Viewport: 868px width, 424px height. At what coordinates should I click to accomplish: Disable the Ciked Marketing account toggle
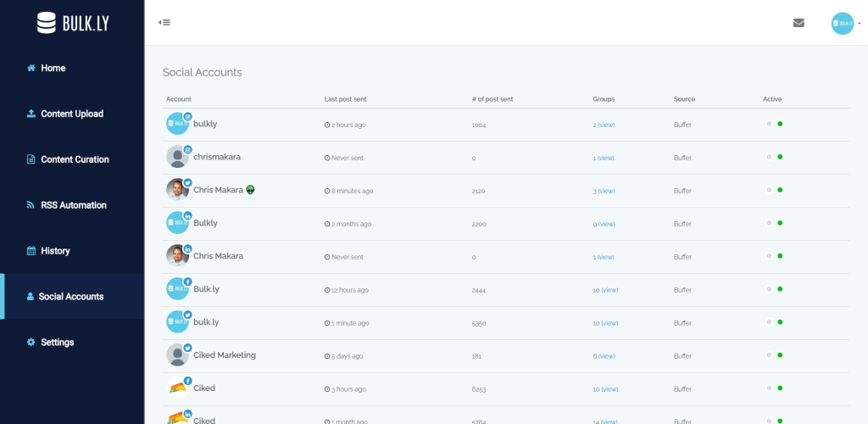click(x=774, y=355)
